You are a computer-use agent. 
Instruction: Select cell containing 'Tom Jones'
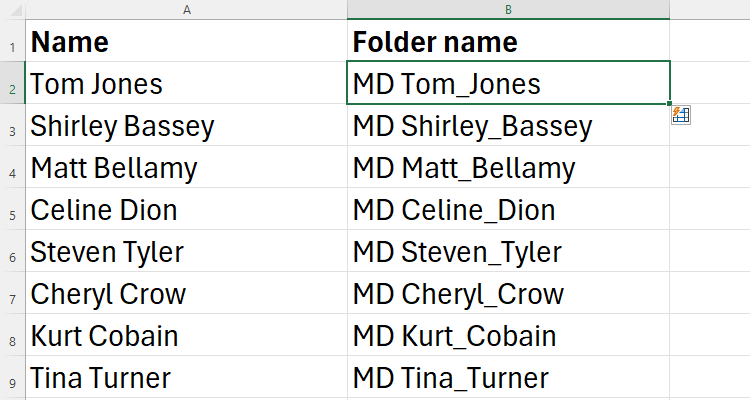pyautogui.click(x=187, y=83)
